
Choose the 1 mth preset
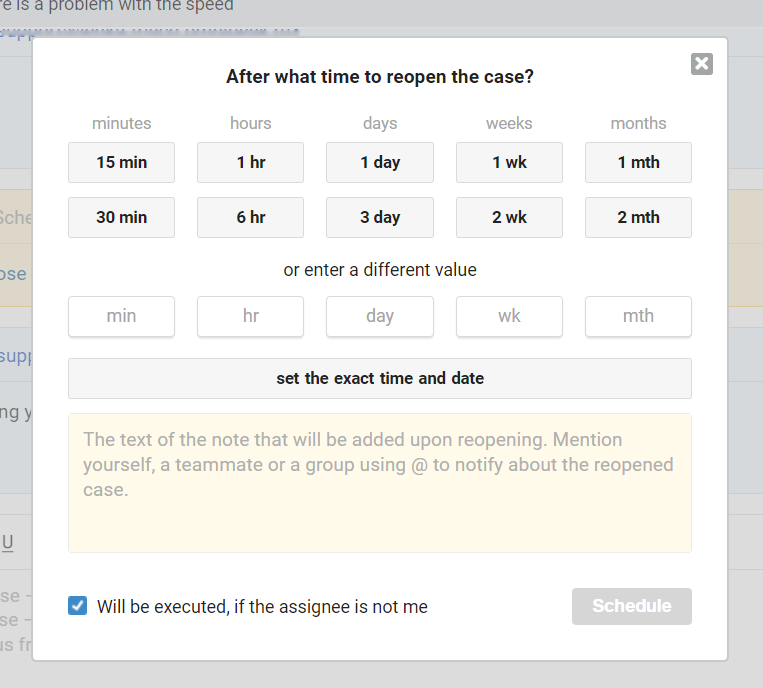(638, 162)
